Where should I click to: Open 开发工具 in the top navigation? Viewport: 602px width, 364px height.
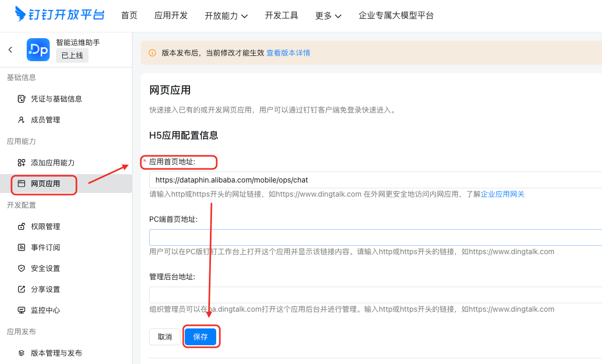[282, 15]
